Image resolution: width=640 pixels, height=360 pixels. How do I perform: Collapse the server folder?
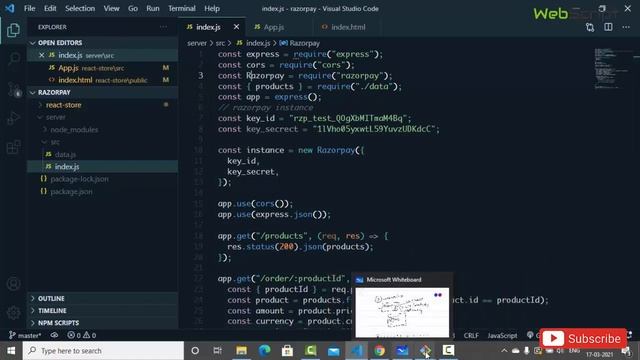56,117
